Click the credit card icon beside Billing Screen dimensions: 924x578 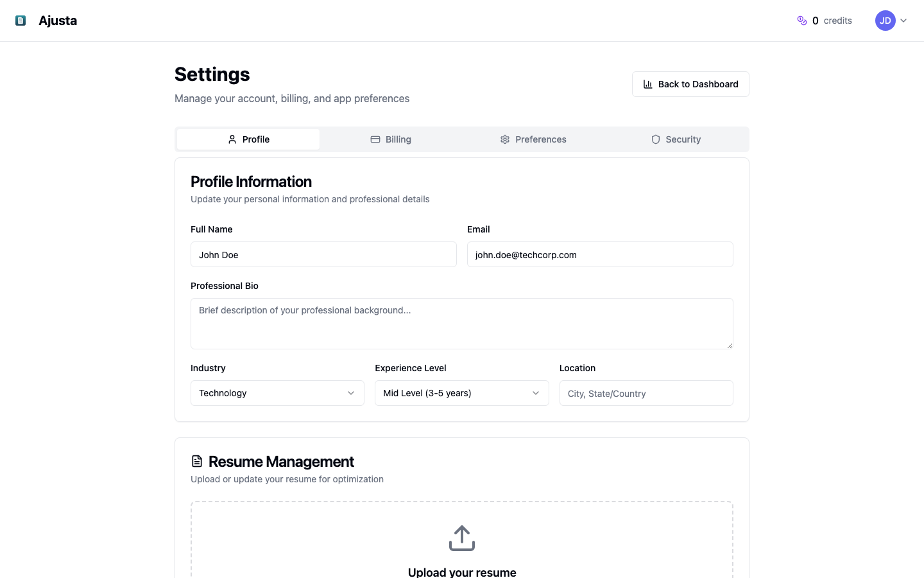pyautogui.click(x=375, y=139)
